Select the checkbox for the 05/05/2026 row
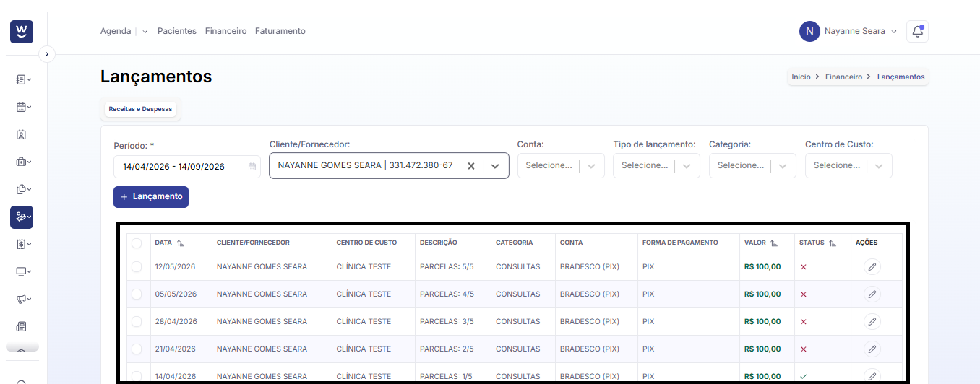The width and height of the screenshot is (980, 384). [137, 294]
